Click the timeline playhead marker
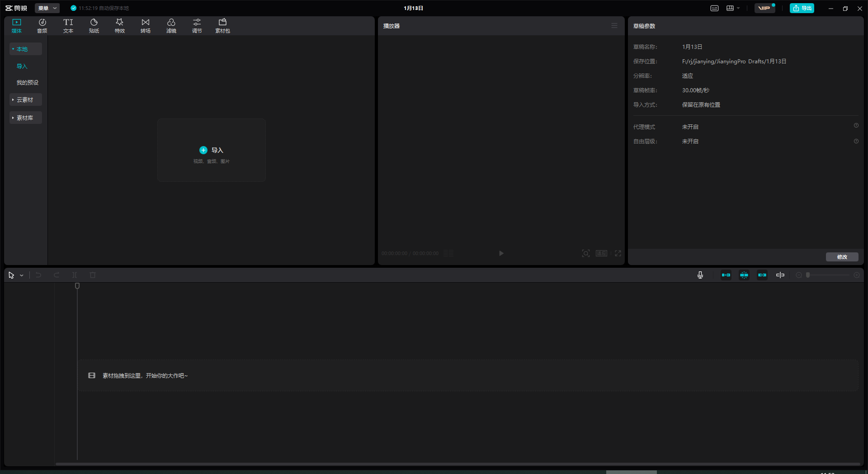 click(77, 286)
